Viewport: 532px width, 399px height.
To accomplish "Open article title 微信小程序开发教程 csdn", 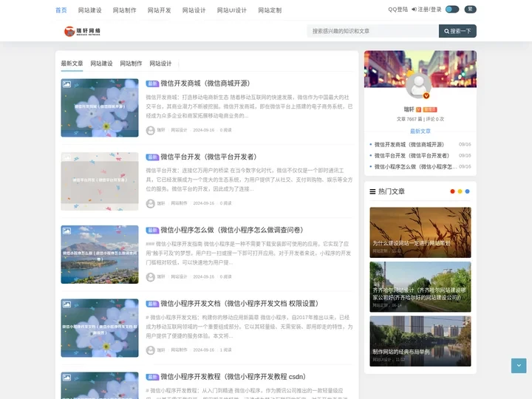I will (x=233, y=377).
